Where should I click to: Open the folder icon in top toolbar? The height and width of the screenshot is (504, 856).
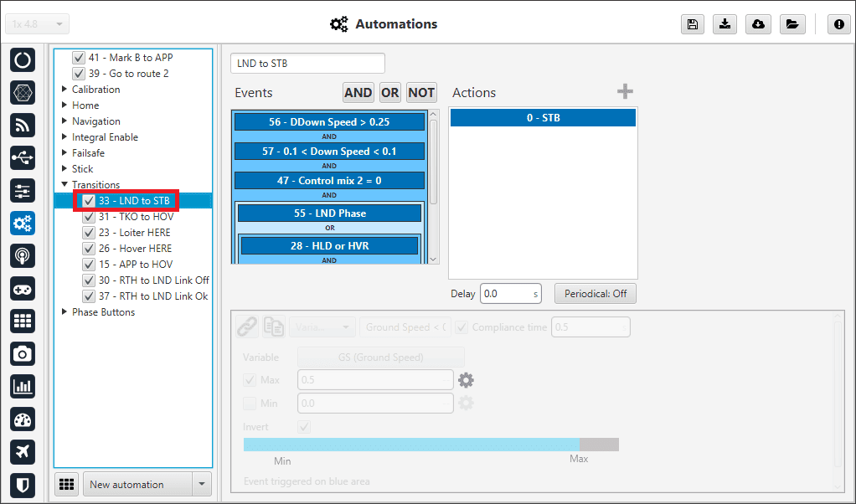pos(792,24)
